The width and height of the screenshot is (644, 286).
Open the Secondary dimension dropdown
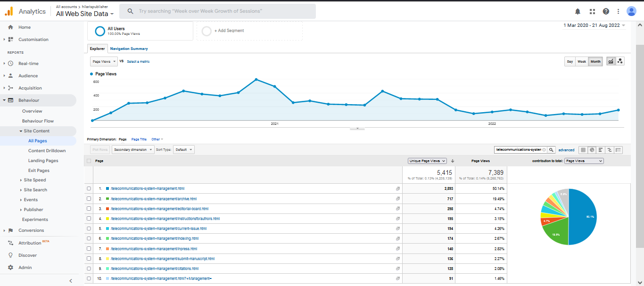pyautogui.click(x=133, y=150)
